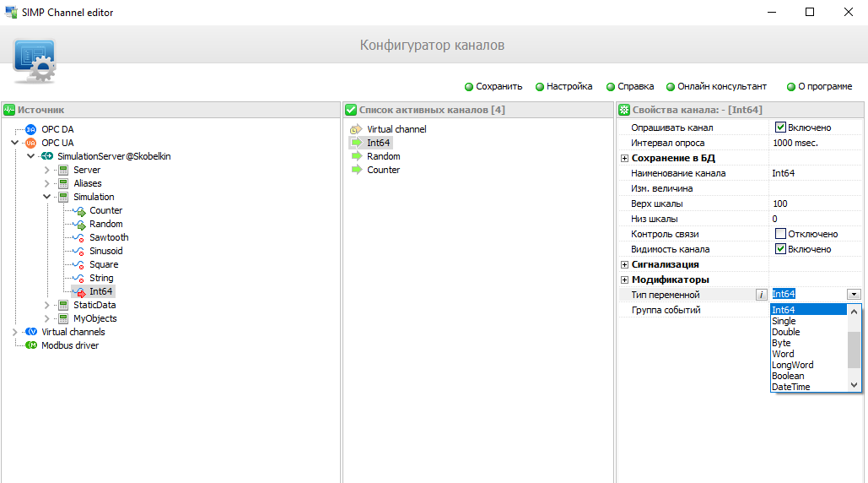The image size is (868, 483).
Task: Click the type list scroll down arrow
Action: click(854, 385)
